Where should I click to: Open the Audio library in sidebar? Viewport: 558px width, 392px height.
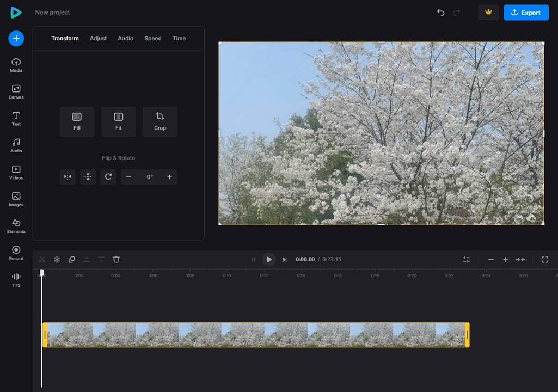16,145
